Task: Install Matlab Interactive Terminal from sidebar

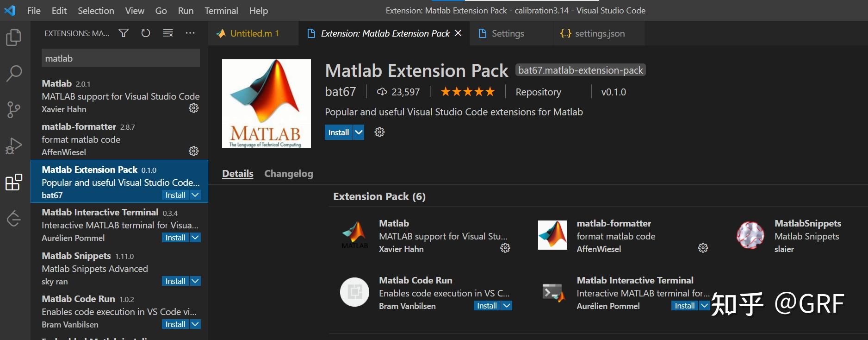Action: tap(175, 238)
